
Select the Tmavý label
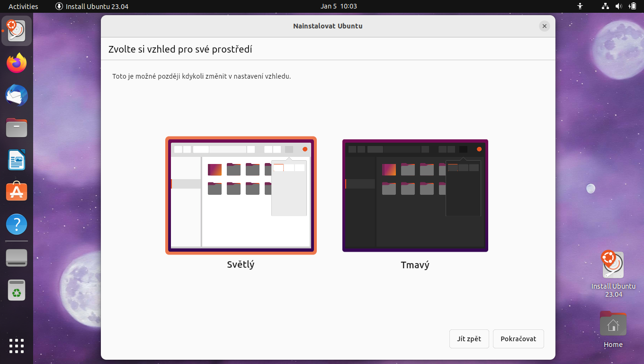coord(415,265)
